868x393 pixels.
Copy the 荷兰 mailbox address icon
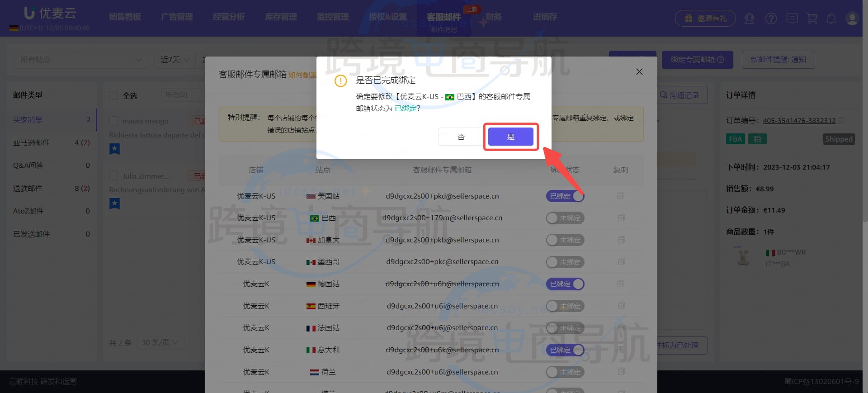click(x=621, y=372)
